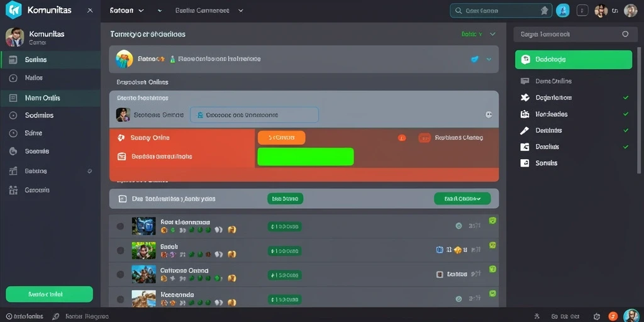
Task: Click the square icon beside Sonatis
Action: [x=525, y=163]
